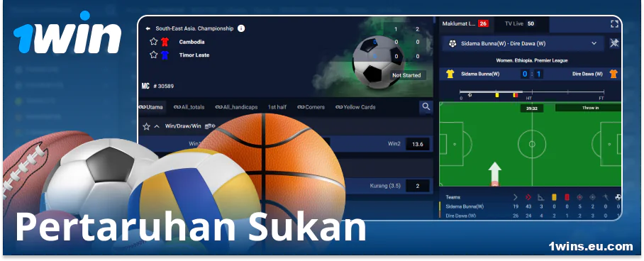The height and width of the screenshot is (261, 644).
Task: Click the red dangerous attacks double-arrow icon
Action: [x=528, y=197]
